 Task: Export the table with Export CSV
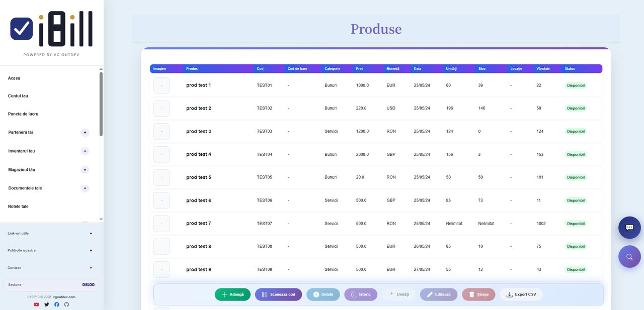(x=521, y=294)
